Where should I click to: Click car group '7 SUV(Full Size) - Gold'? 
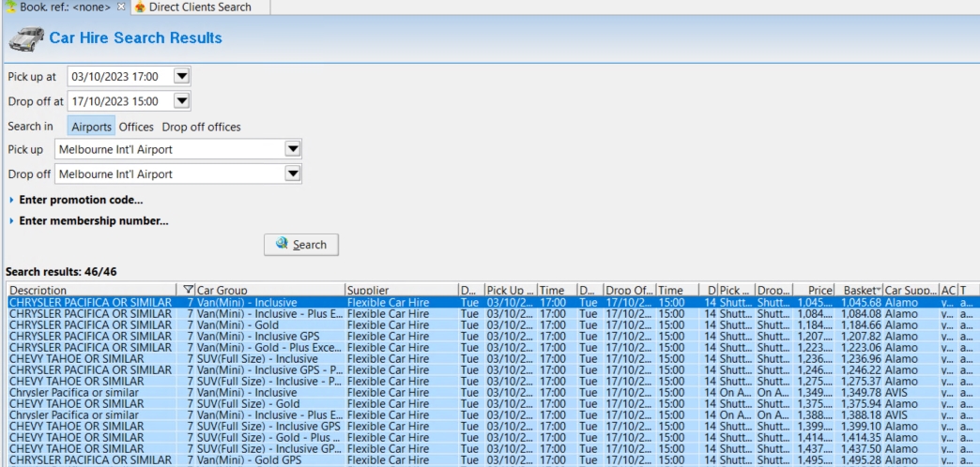tap(243, 404)
